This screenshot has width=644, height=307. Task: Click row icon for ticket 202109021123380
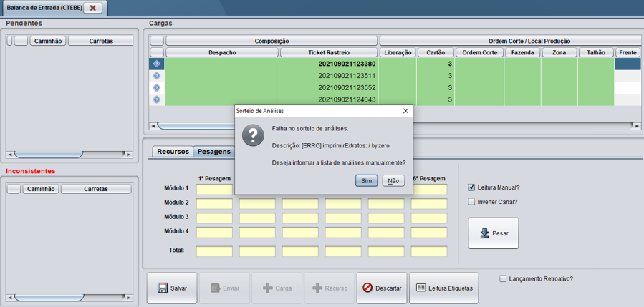pyautogui.click(x=156, y=64)
